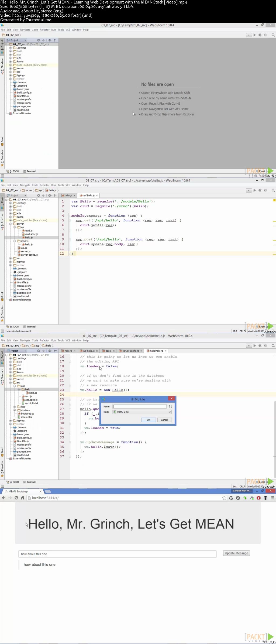Click OK in the HTML File dialog
The image size is (276, 644).
click(148, 420)
